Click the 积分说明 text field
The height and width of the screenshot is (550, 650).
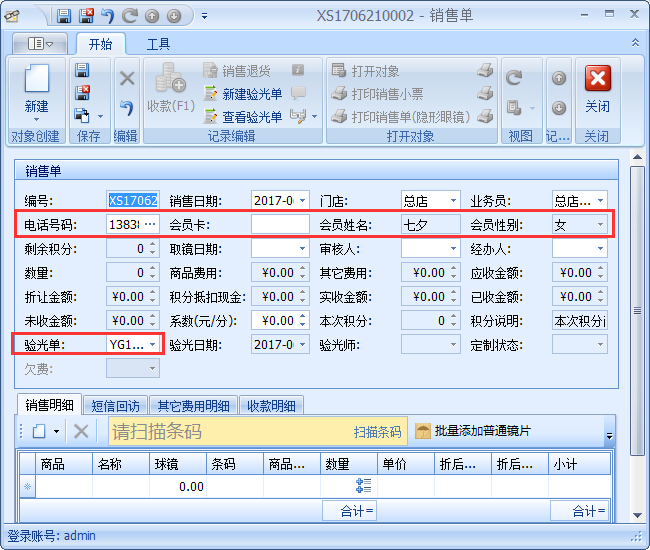tap(580, 320)
